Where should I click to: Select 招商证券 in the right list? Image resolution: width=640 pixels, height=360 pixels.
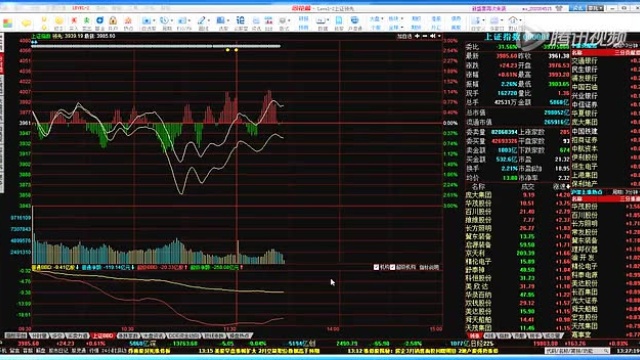click(x=584, y=140)
